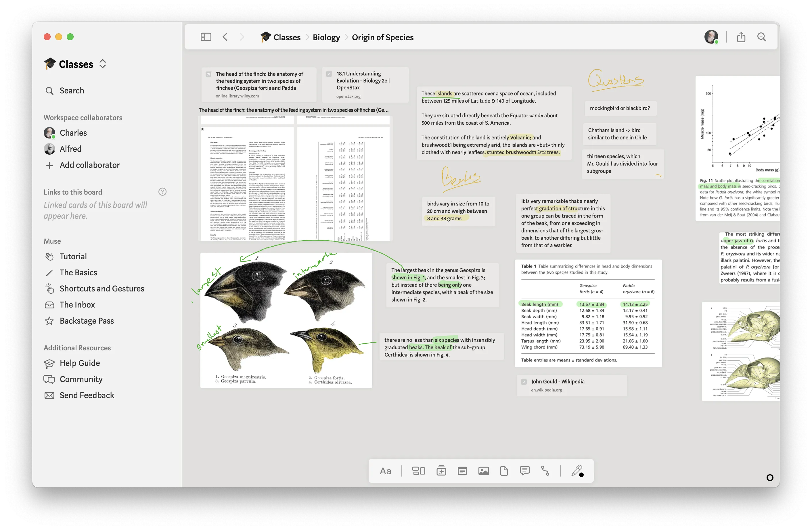The image size is (812, 530).
Task: Click the circle indicator at bottom right
Action: (x=770, y=477)
